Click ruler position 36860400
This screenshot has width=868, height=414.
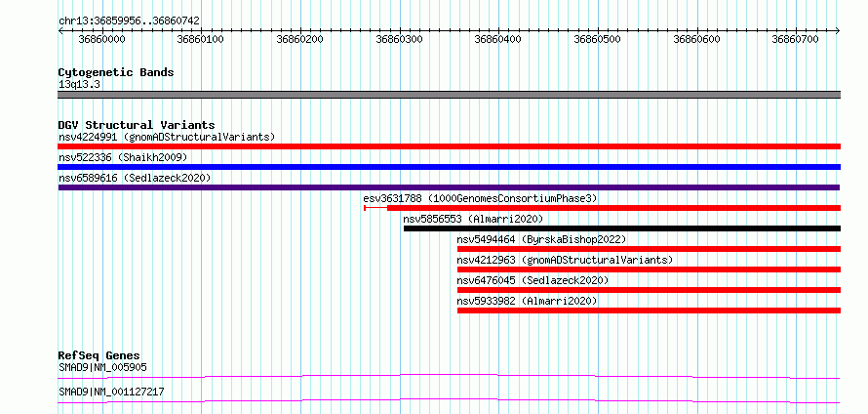pos(498,39)
